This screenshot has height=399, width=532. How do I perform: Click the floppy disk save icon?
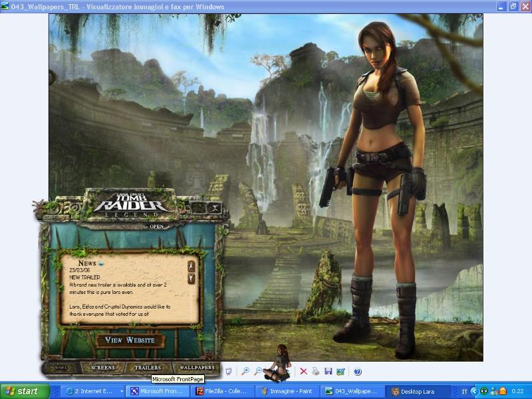click(x=329, y=372)
